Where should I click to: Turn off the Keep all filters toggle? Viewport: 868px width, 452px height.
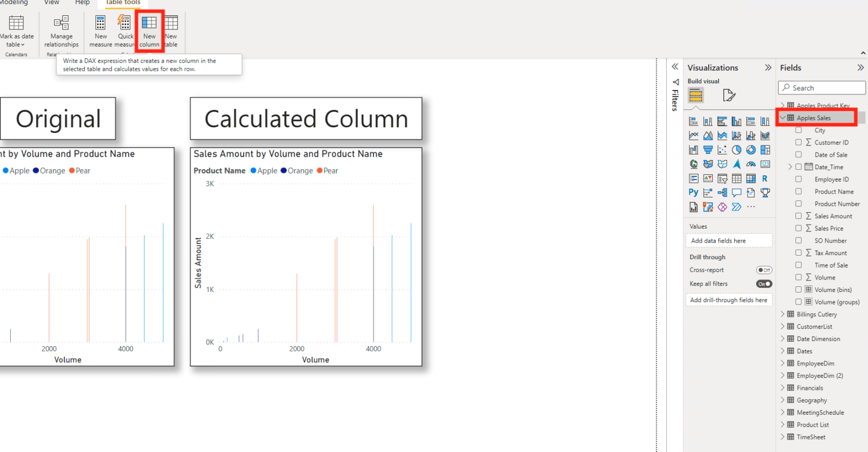coord(763,283)
